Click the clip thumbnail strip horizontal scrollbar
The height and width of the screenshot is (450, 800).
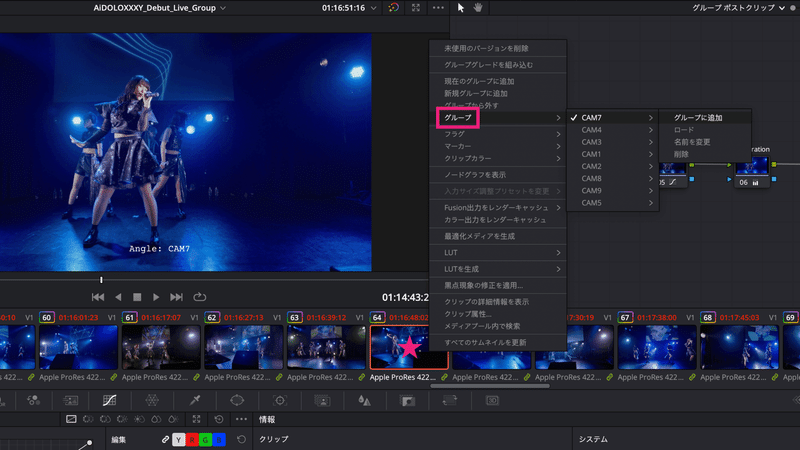pyautogui.click(x=490, y=386)
